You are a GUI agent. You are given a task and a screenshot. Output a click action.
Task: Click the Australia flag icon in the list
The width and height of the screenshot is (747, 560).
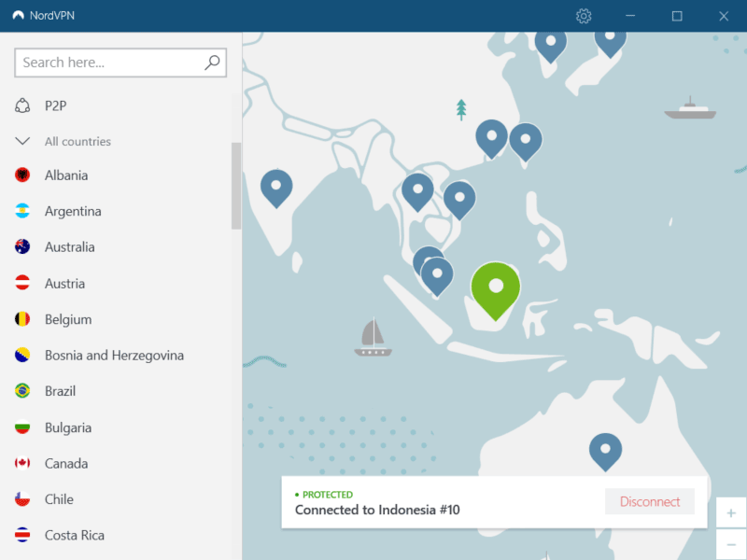22,246
